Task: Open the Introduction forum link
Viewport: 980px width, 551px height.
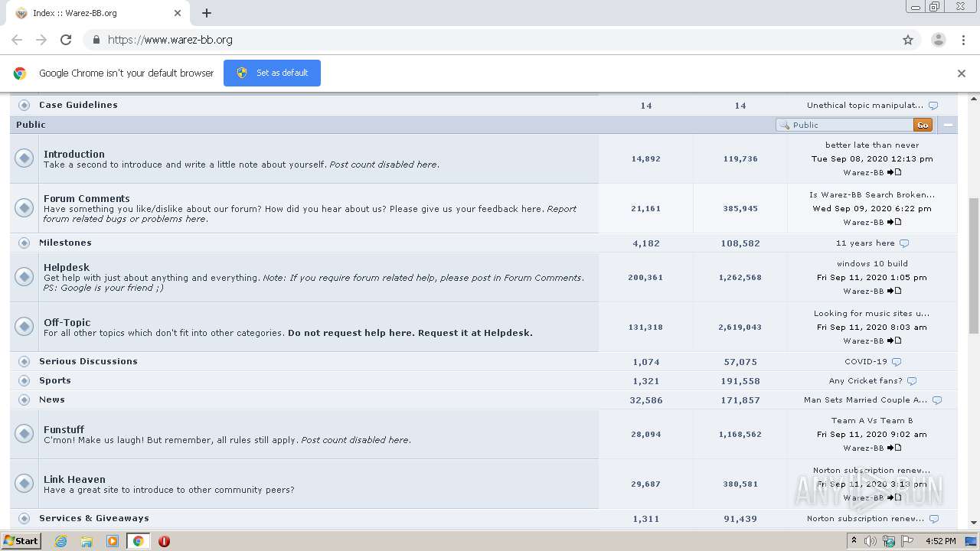Action: click(74, 154)
